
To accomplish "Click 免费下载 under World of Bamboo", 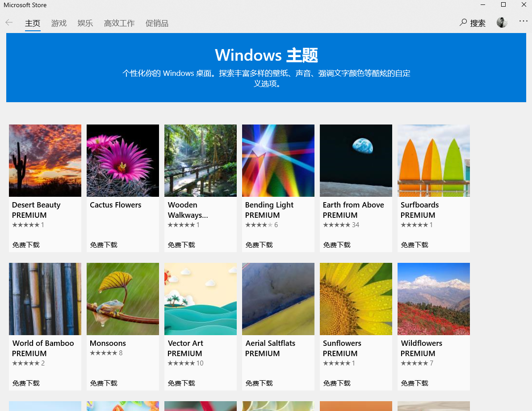I will (x=26, y=383).
